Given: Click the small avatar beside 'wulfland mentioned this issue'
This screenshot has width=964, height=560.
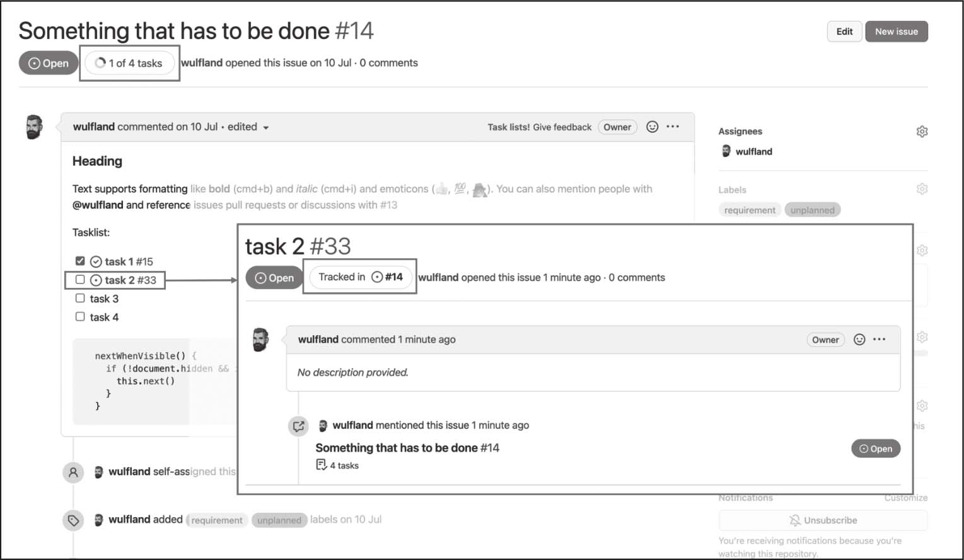Looking at the screenshot, I should click(x=323, y=426).
